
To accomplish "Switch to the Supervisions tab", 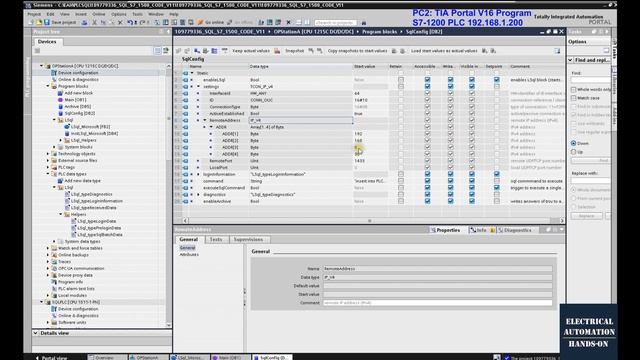I will (248, 240).
